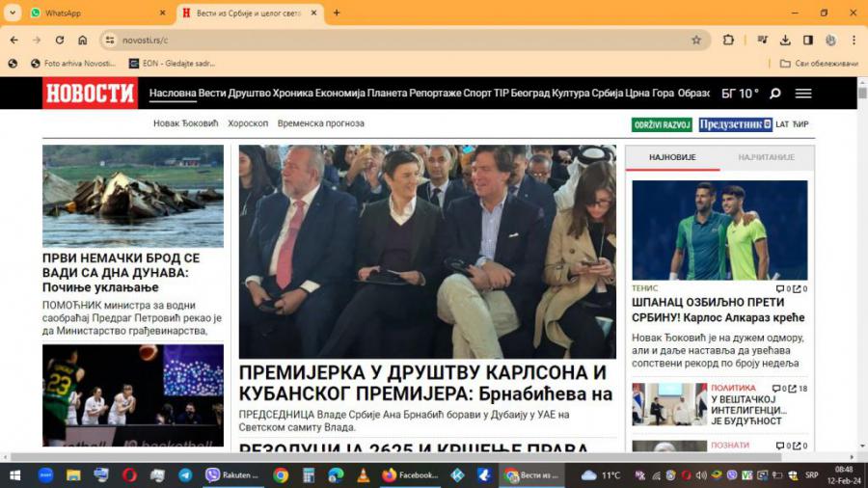Open the ПРЕМИЈЕРКА У ДРУШТВУ КАРЛСОНА headline
Screen dimensions: 868x488
coord(425,383)
